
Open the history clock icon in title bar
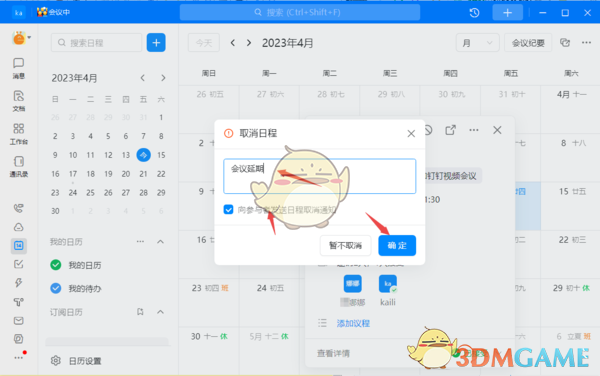click(474, 13)
